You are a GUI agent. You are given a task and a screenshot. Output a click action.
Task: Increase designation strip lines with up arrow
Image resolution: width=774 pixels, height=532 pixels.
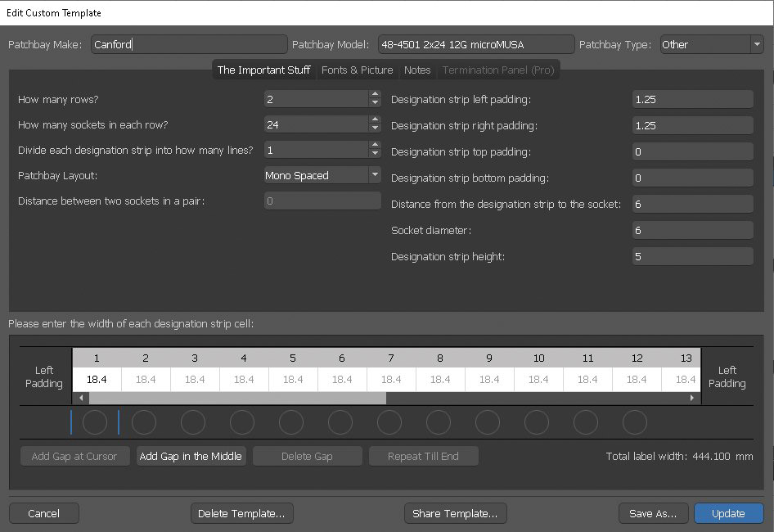click(375, 147)
